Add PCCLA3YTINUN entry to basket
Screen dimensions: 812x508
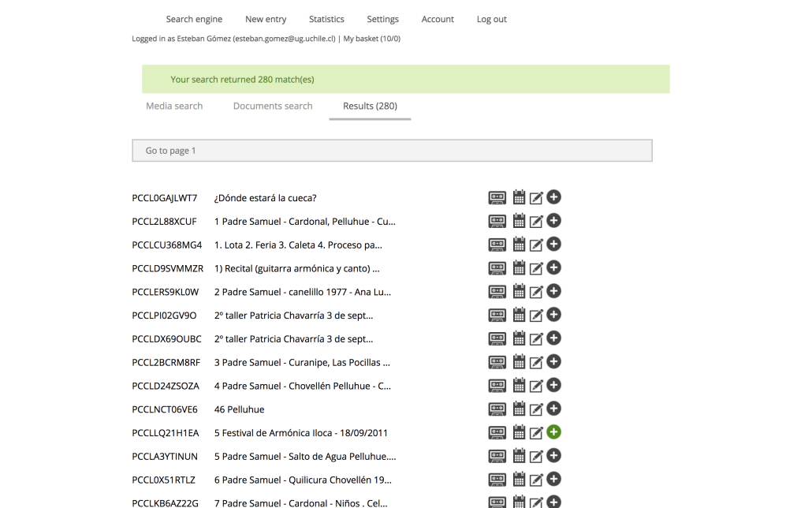[x=554, y=456]
